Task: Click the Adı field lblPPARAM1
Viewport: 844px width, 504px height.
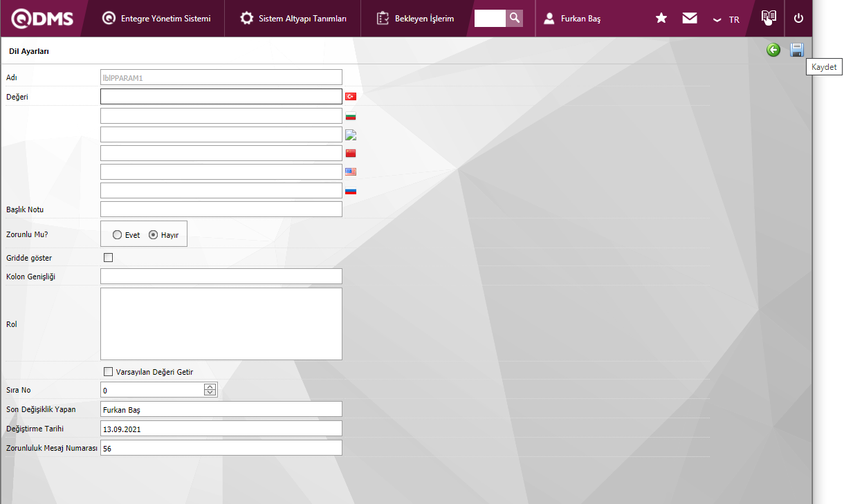Action: (221, 77)
